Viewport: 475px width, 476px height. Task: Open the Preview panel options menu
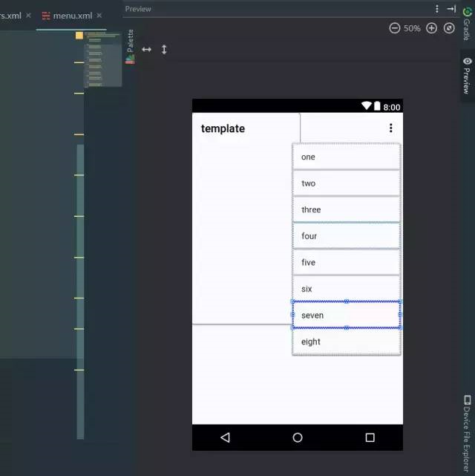[437, 9]
